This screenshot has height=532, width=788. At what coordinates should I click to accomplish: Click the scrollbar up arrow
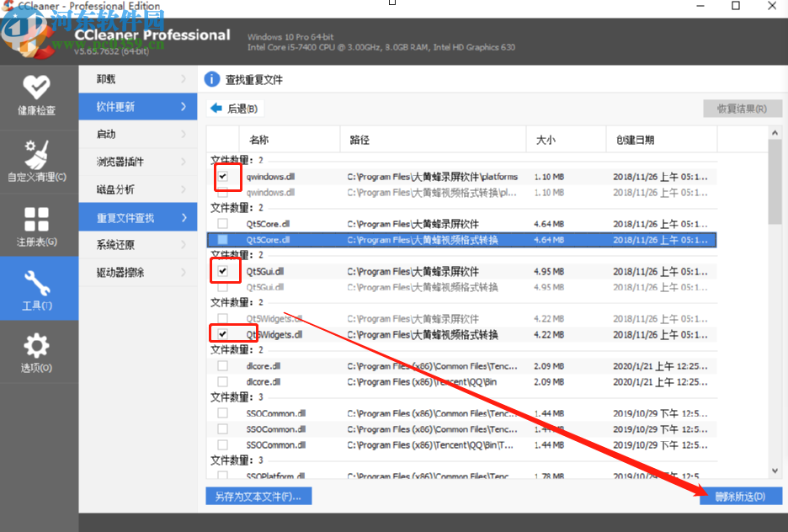click(x=775, y=133)
